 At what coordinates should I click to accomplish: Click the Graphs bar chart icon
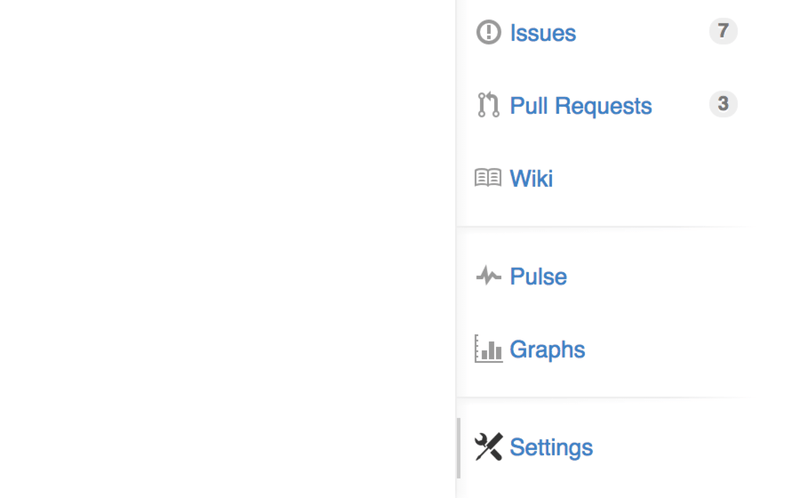click(488, 349)
